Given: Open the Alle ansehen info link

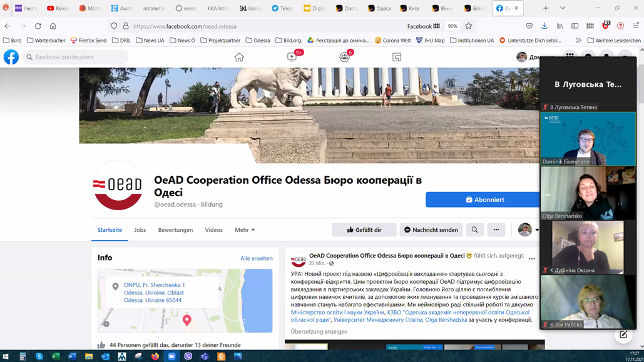Looking at the screenshot, I should pos(257,258).
